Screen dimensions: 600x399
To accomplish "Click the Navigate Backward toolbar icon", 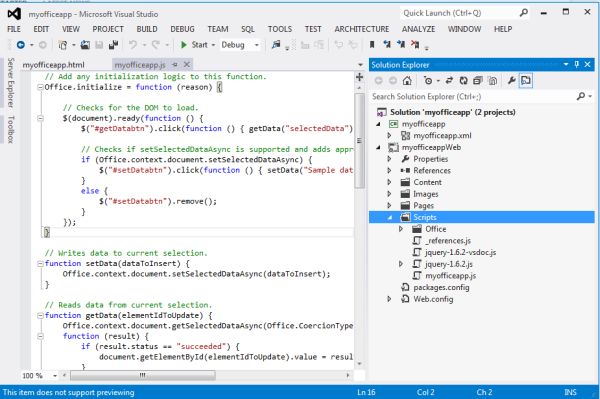I will 21,45.
